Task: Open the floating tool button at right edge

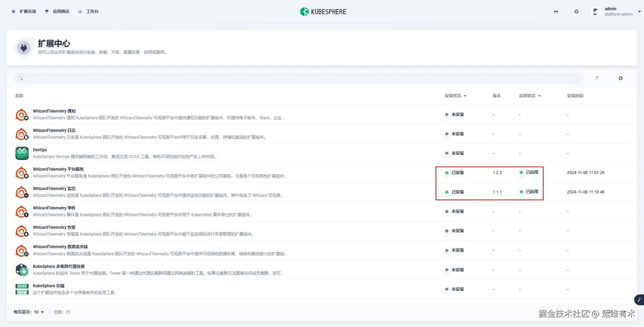Action: click(x=639, y=300)
